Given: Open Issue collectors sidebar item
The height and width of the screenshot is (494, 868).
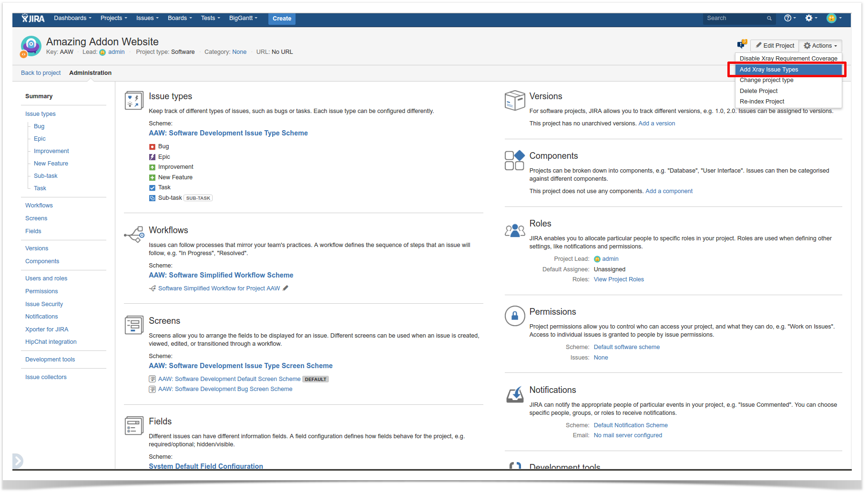Looking at the screenshot, I should 46,377.
